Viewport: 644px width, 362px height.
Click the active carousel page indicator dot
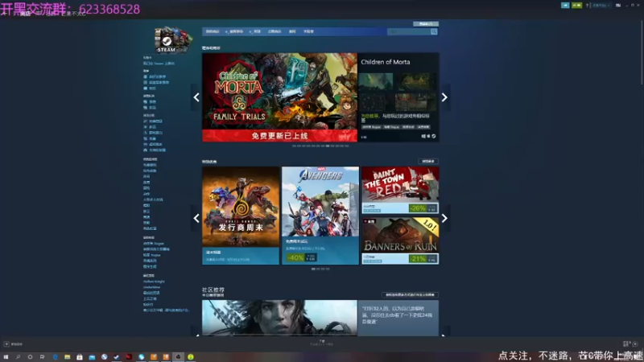coord(328,146)
